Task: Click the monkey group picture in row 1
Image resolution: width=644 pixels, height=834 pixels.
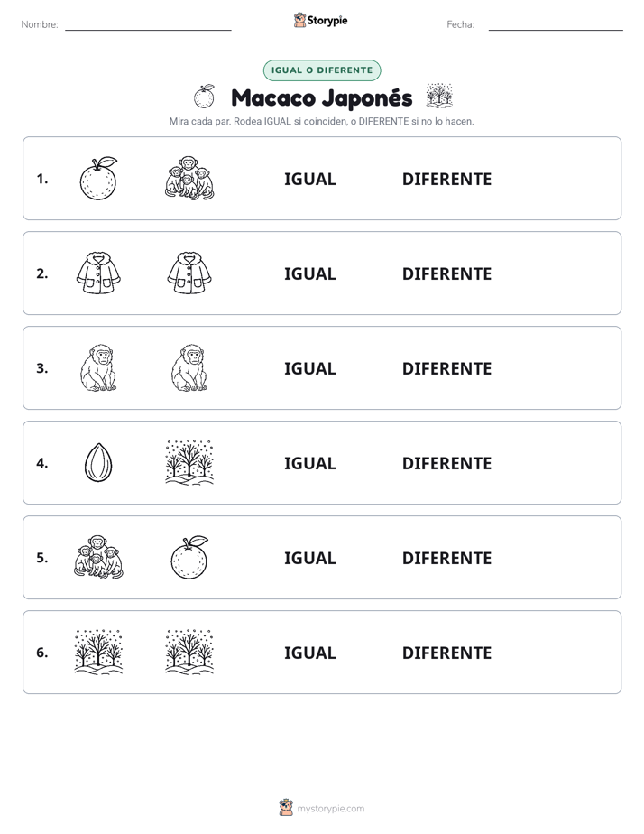Action: coord(189,178)
